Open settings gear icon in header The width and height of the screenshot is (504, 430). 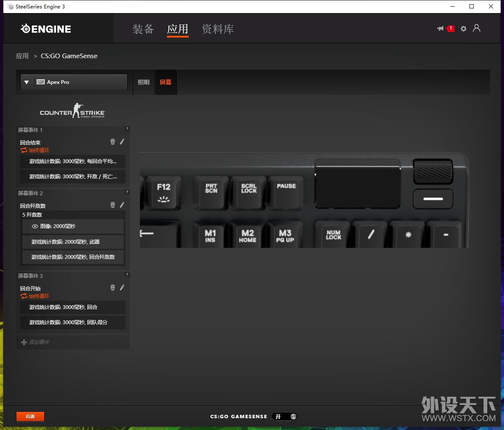(463, 29)
